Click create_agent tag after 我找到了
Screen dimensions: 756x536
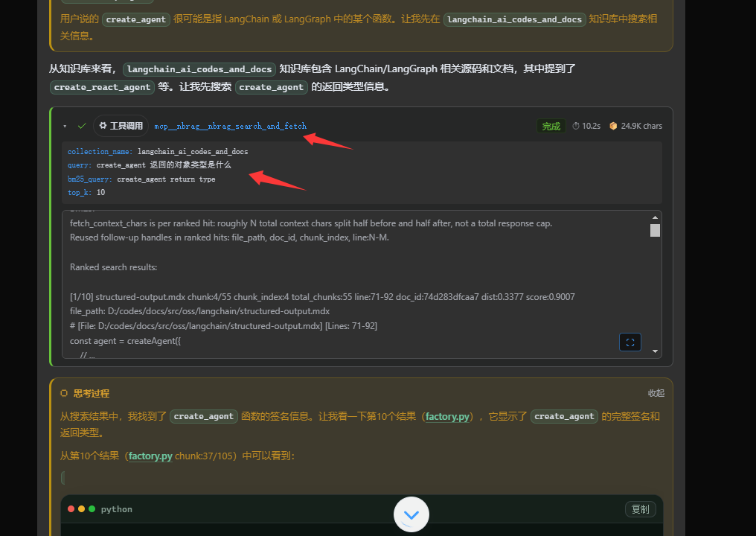203,416
